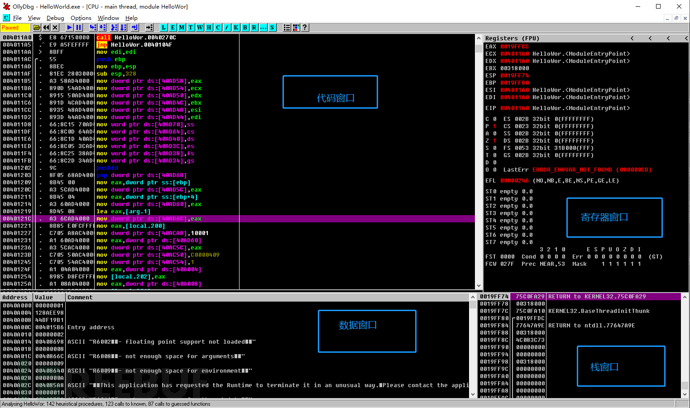Click the Value column header in data pane

point(49,298)
